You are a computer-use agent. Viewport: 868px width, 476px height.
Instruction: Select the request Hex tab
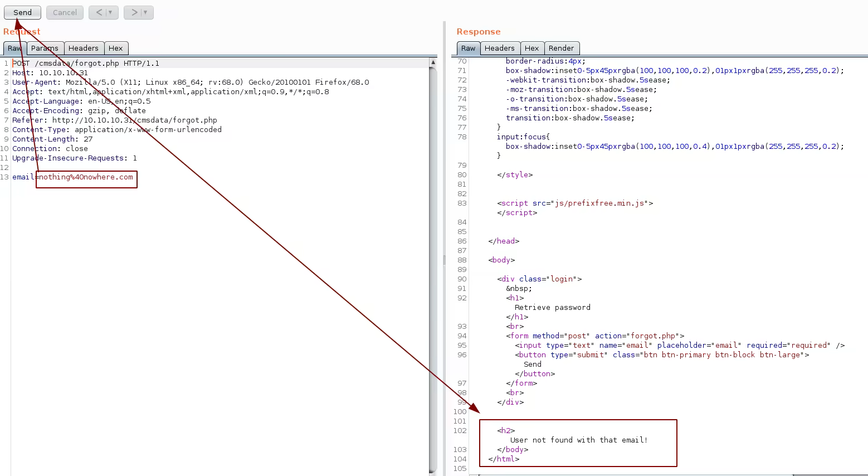[115, 48]
